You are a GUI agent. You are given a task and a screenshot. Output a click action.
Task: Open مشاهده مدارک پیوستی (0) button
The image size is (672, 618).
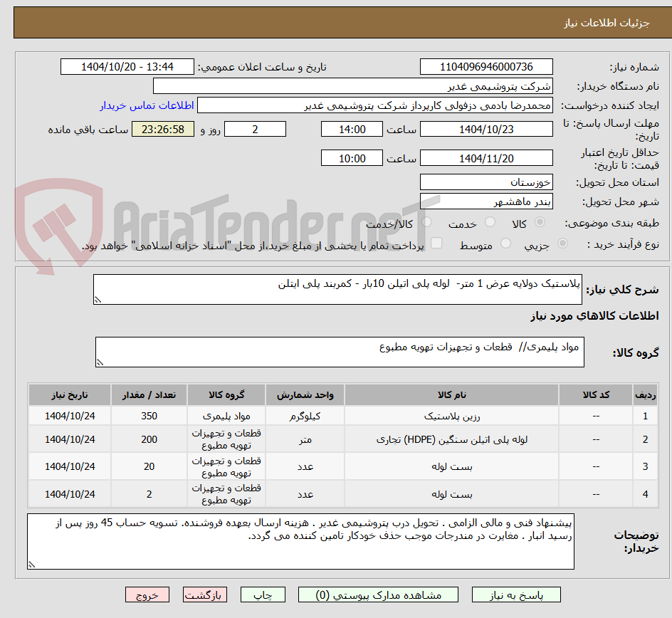click(378, 595)
